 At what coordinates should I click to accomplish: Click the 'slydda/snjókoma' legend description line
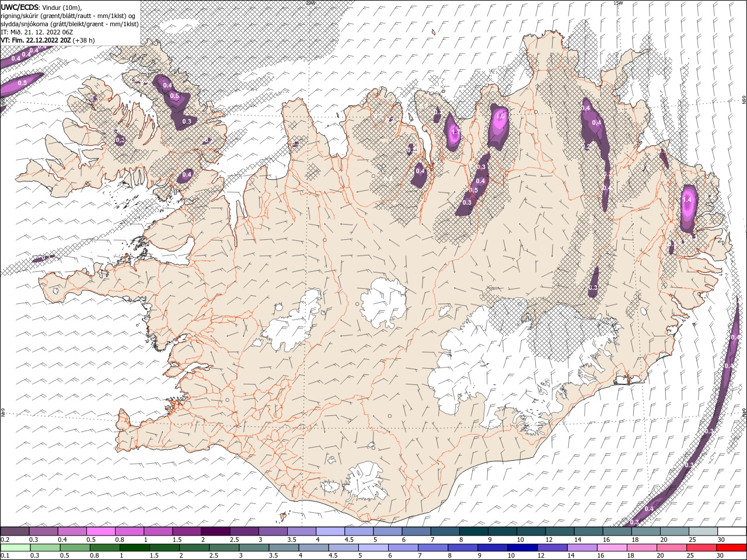click(69, 24)
